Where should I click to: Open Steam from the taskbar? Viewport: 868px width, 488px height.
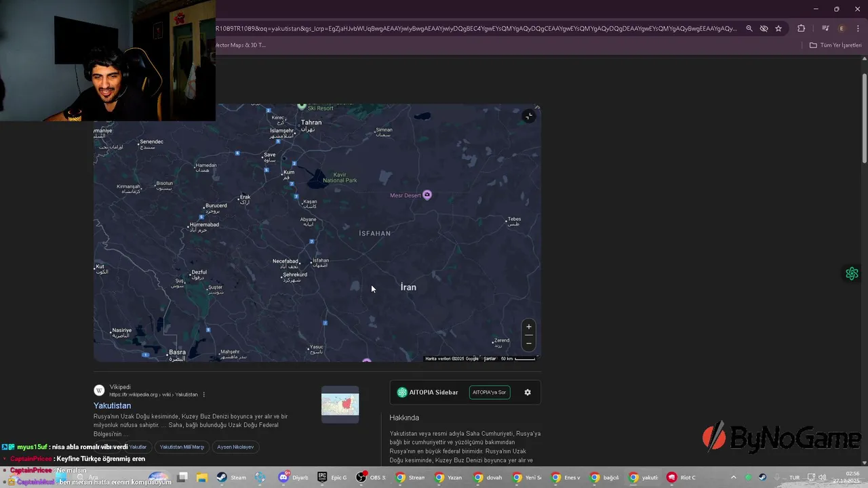(x=231, y=477)
